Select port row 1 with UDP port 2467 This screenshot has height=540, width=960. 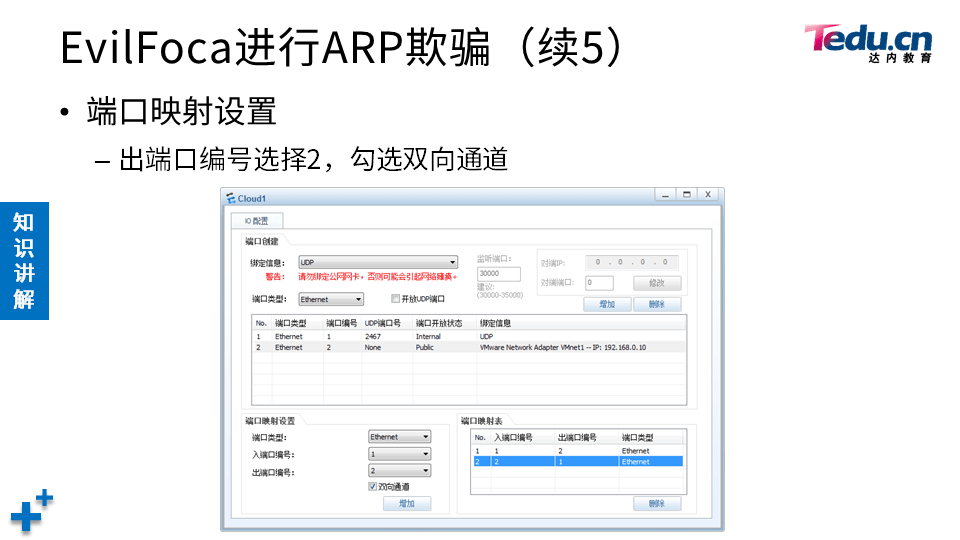[469, 336]
